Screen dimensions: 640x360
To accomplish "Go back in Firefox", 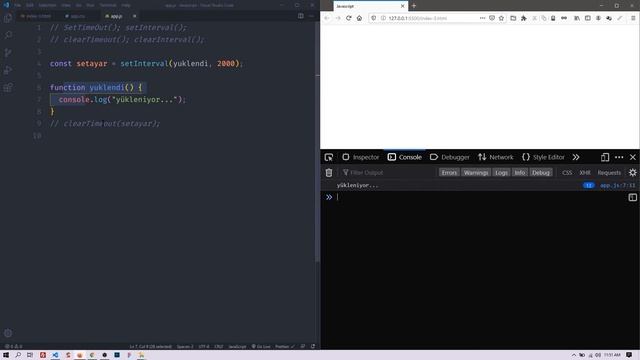I will pos(327,18).
